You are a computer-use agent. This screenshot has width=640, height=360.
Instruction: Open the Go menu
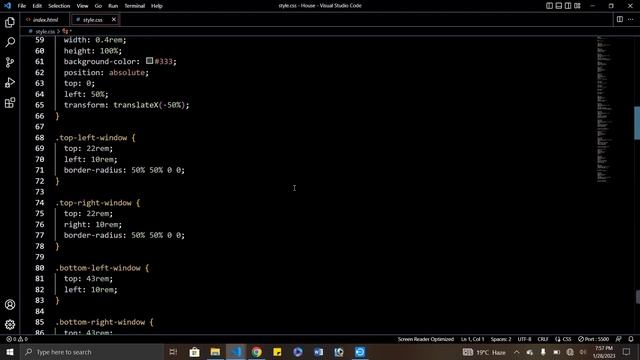[98, 6]
